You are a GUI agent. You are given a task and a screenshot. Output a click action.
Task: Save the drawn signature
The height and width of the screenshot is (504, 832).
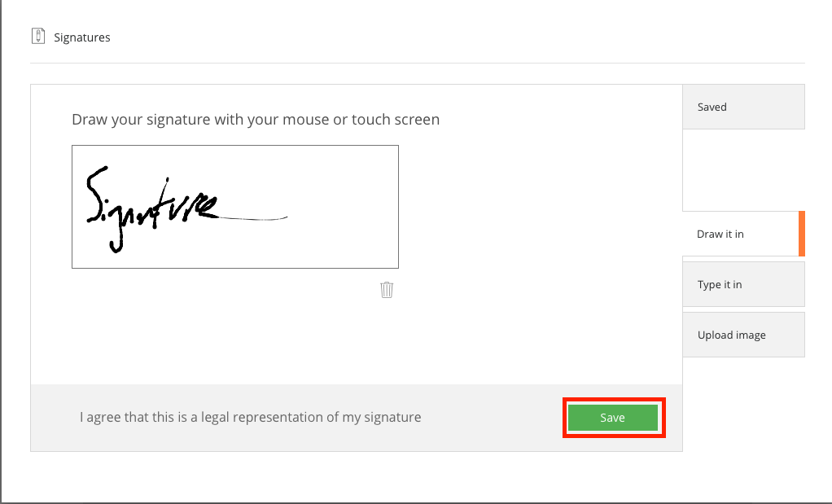pos(613,418)
